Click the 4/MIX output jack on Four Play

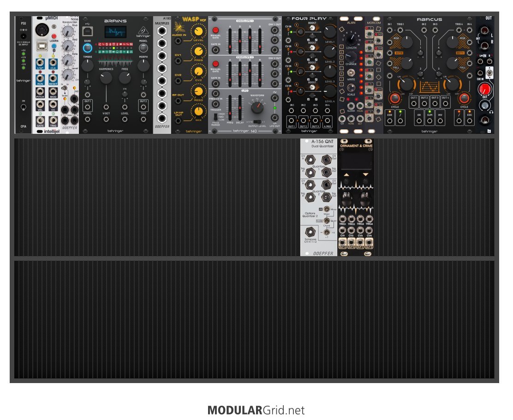pyautogui.click(x=327, y=120)
